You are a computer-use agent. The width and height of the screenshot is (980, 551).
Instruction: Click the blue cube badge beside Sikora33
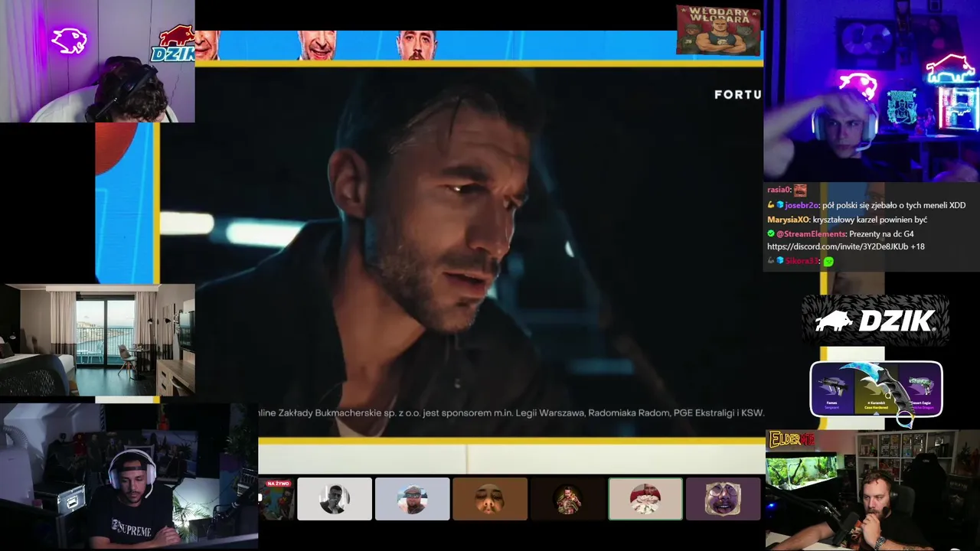coord(780,262)
